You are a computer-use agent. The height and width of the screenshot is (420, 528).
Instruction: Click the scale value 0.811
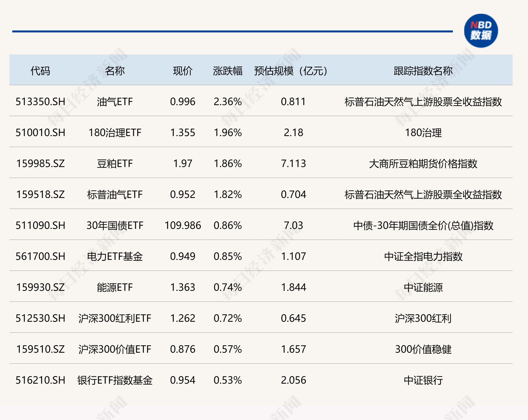coord(293,102)
